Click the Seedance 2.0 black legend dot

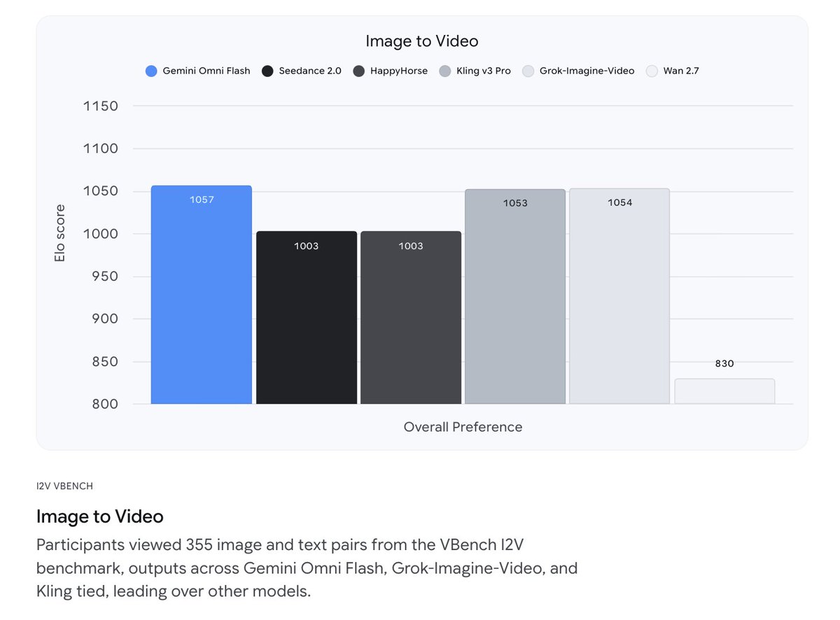click(267, 71)
